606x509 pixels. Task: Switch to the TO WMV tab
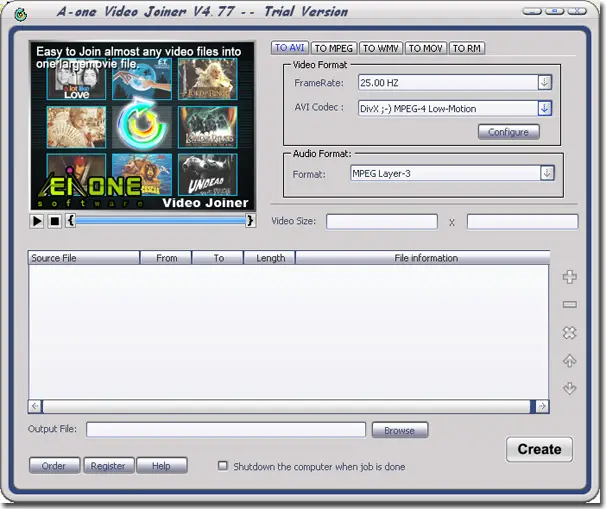coord(381,48)
